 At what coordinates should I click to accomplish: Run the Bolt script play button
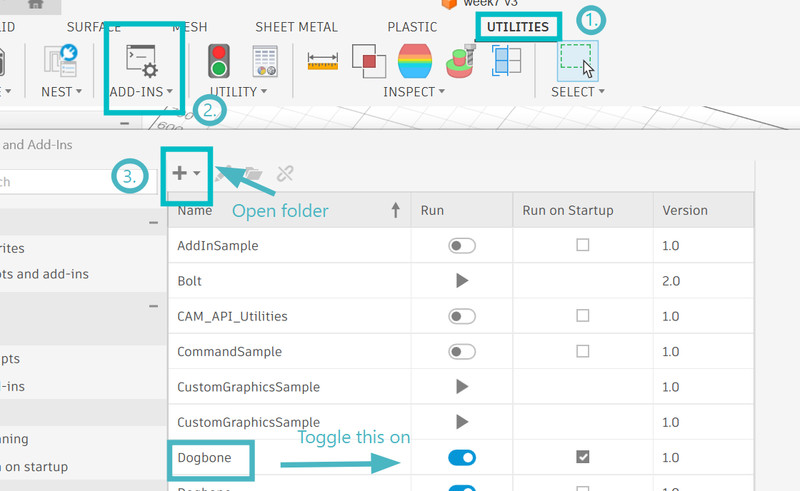pyautogui.click(x=462, y=281)
